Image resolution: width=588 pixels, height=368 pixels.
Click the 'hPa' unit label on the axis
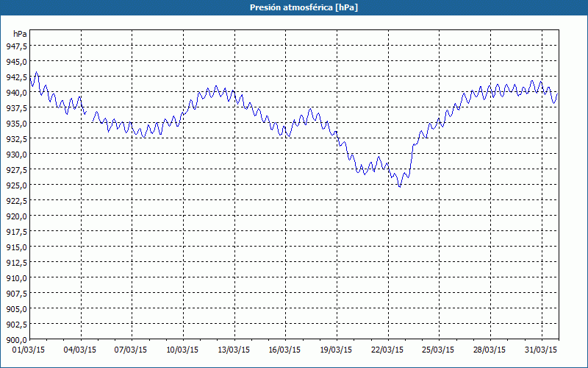[20, 34]
